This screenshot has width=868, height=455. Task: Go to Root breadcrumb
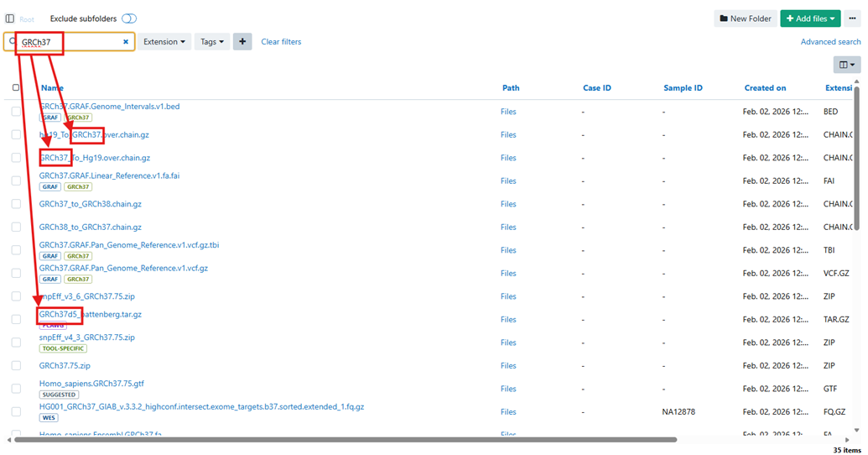27,18
